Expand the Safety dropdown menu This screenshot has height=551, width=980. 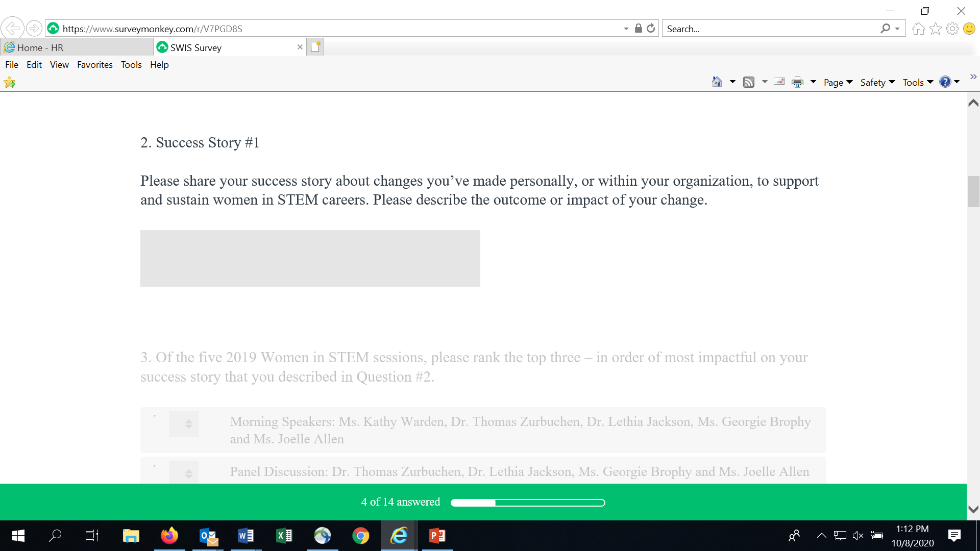point(877,82)
